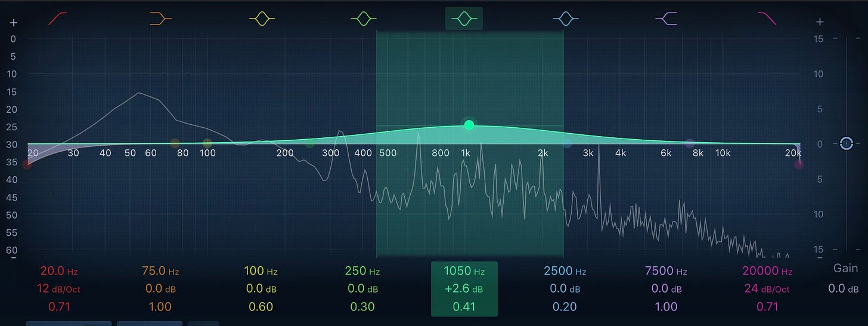Toggle the purple high-shelf band icon
Image resolution: width=868 pixels, height=326 pixels.
click(666, 19)
